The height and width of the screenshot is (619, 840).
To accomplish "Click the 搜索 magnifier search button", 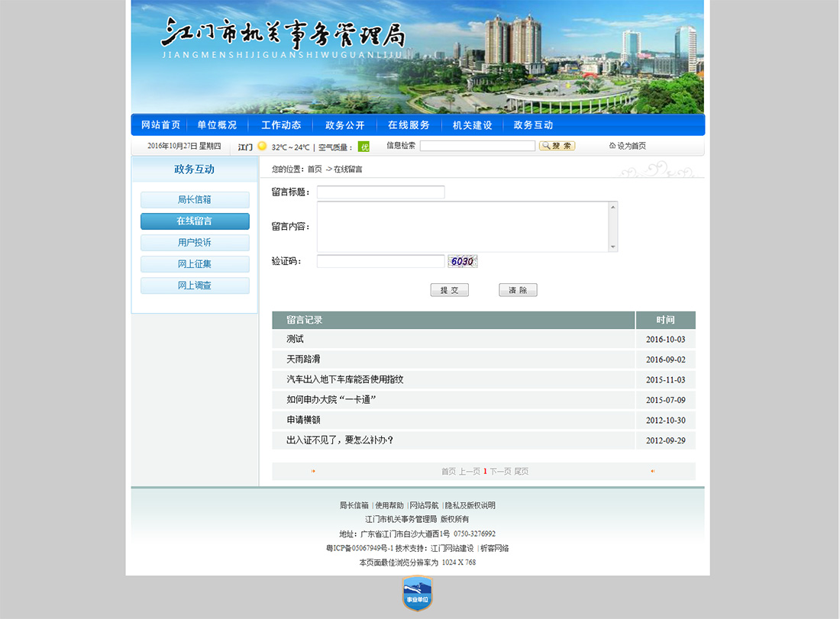I will coord(557,146).
